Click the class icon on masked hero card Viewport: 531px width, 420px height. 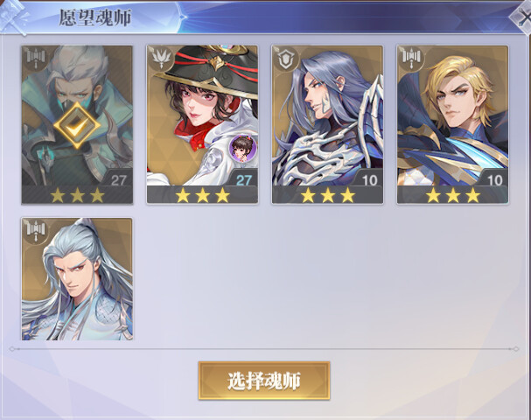click(36, 58)
